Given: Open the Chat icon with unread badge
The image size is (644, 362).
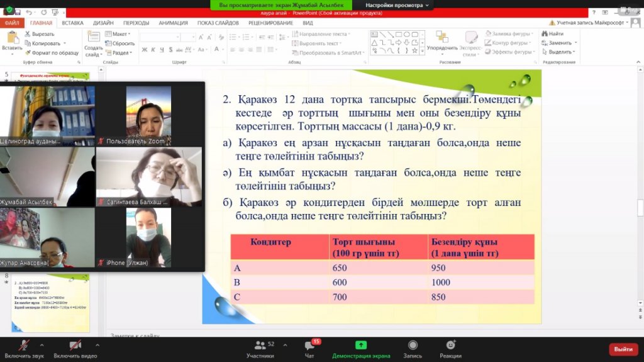Looking at the screenshot, I should click(309, 346).
